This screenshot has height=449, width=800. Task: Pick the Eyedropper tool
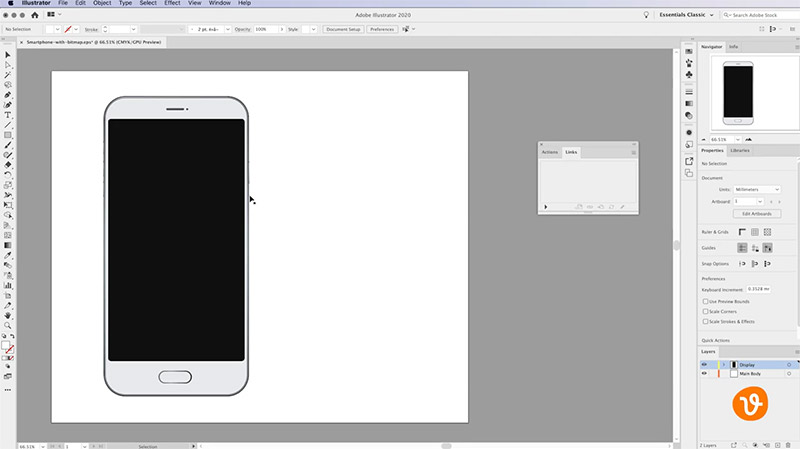tap(8, 256)
